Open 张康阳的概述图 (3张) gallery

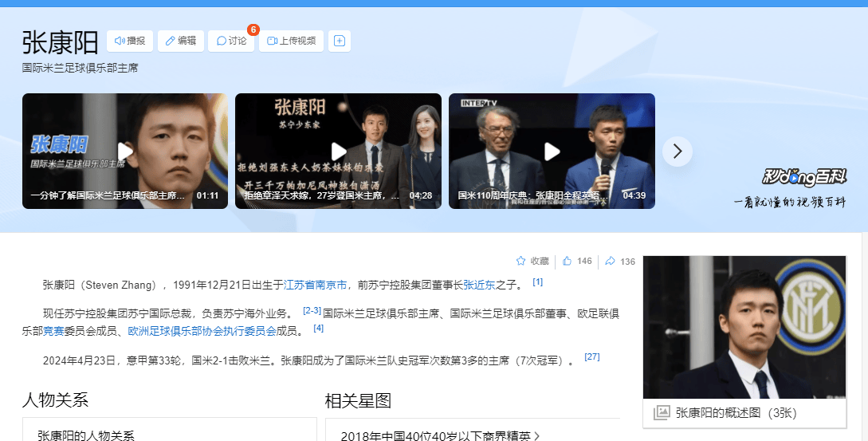click(x=736, y=413)
